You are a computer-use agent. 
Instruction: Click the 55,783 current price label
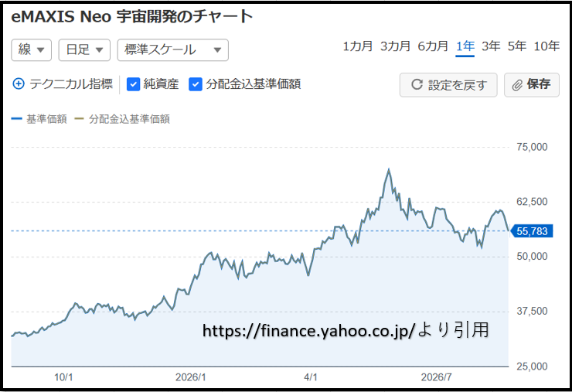533,231
